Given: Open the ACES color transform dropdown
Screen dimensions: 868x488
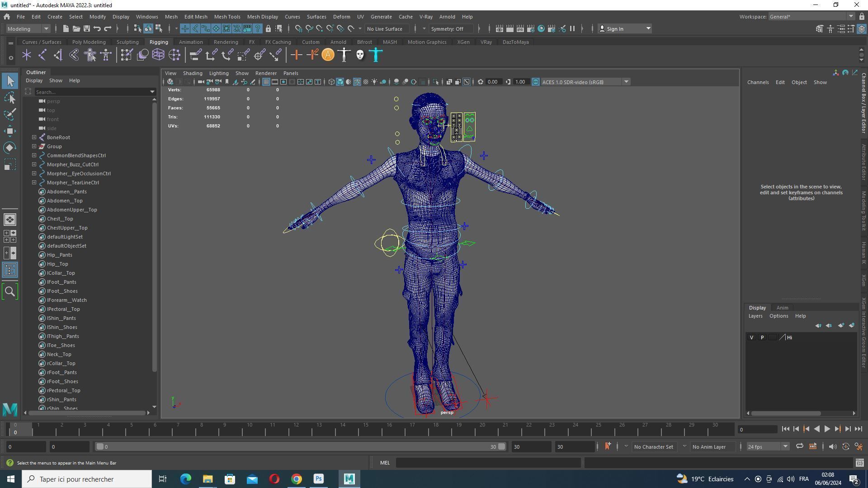Looking at the screenshot, I should click(585, 82).
